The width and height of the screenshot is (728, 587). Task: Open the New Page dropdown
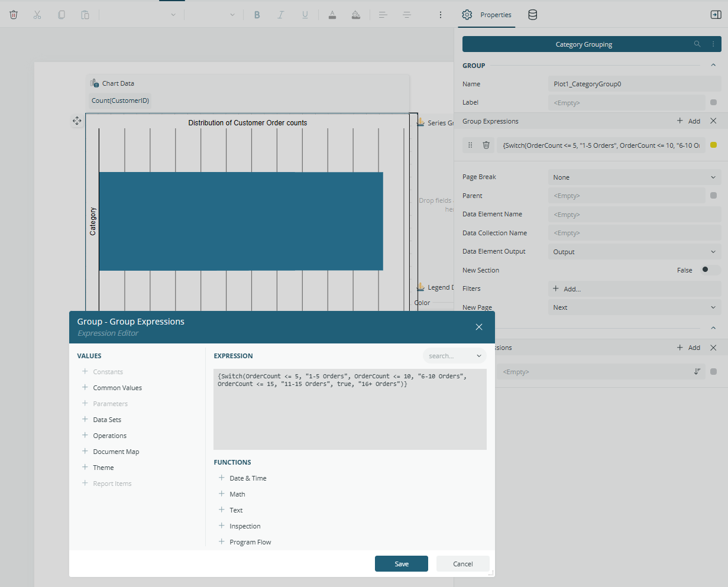point(635,307)
